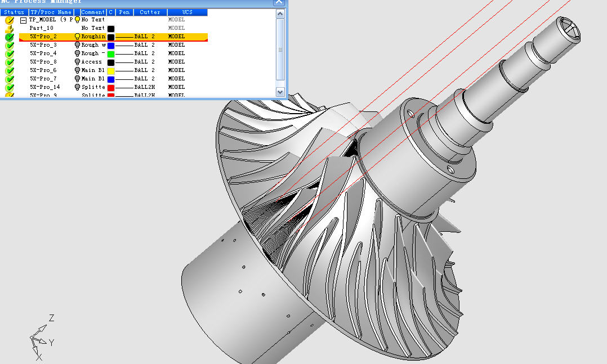607x364 pixels.
Task: Click the TP/Proc Name column header
Action: 51,12
